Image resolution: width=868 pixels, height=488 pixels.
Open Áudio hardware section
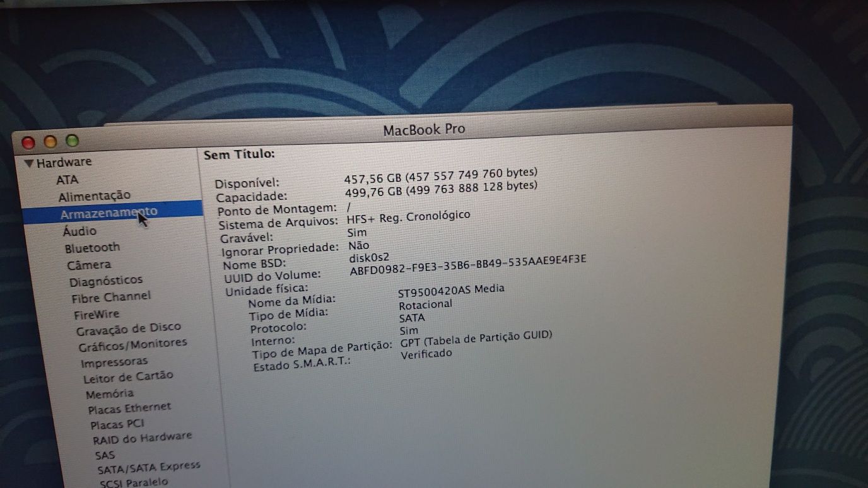[x=80, y=231]
